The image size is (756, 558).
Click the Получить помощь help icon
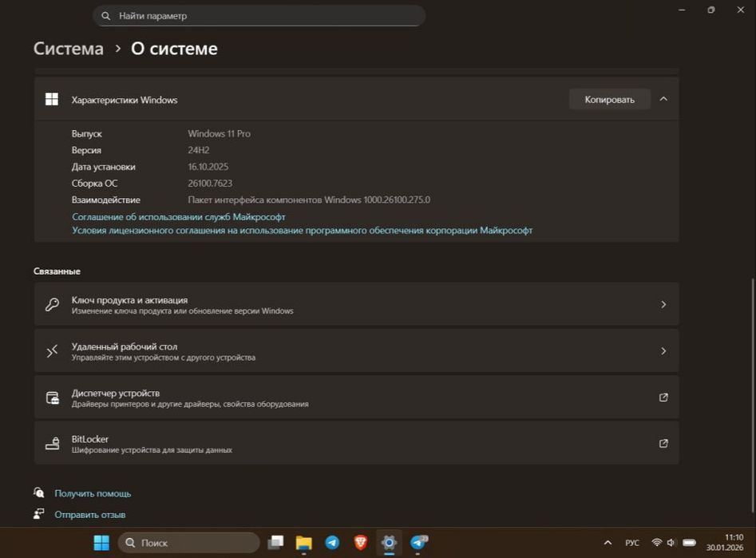coord(39,493)
